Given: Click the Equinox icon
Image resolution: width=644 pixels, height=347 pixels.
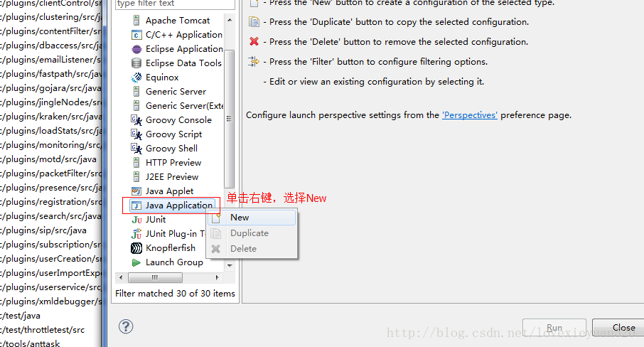Looking at the screenshot, I should [136, 78].
